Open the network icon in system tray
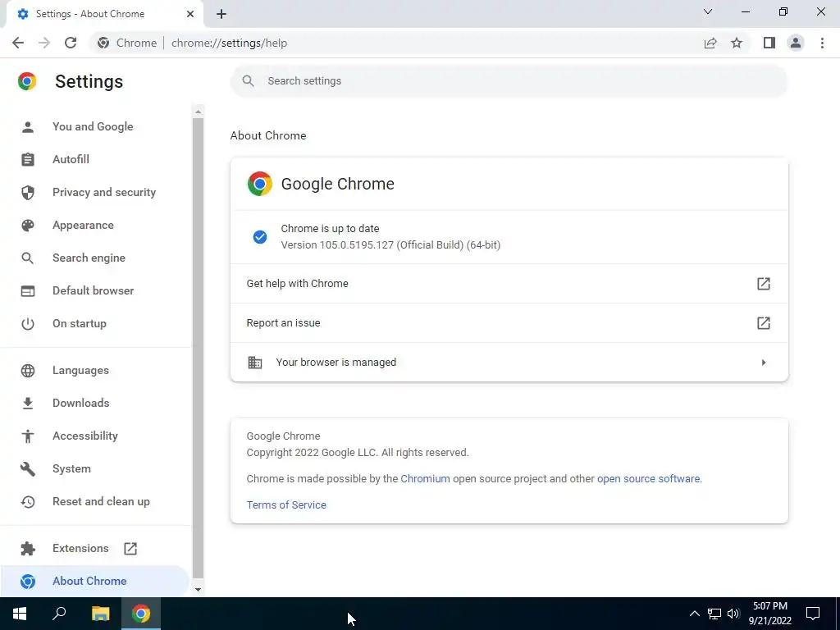 coord(714,614)
